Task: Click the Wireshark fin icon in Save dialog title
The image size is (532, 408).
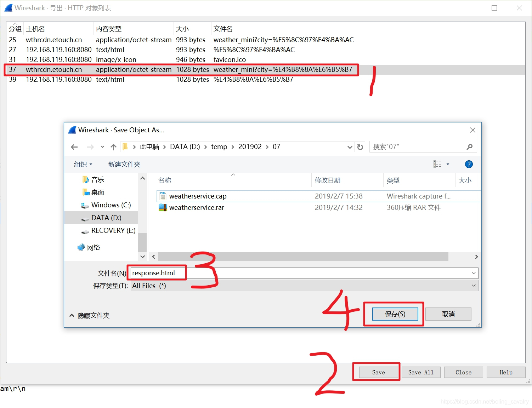Action: click(72, 130)
